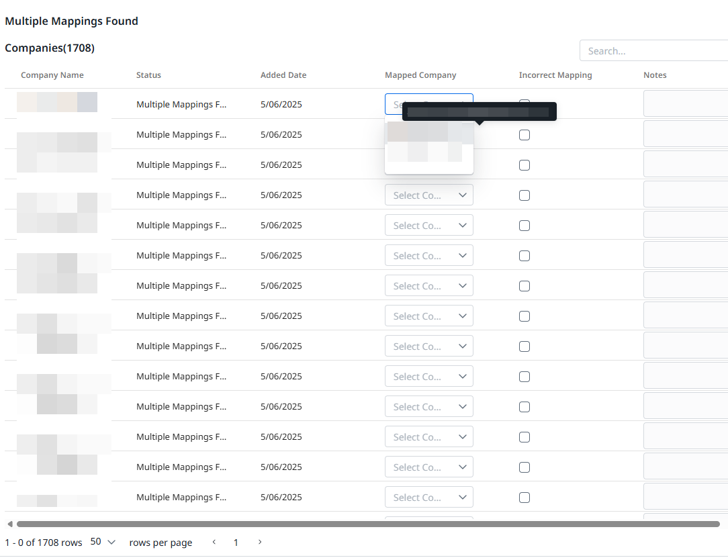Select page number 1 in pagination
The height and width of the screenshot is (560, 728).
[x=236, y=543]
